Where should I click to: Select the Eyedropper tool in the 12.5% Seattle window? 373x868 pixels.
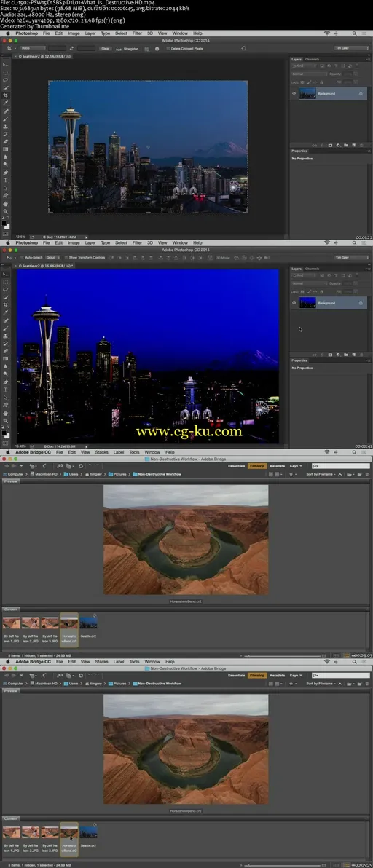[x=6, y=103]
